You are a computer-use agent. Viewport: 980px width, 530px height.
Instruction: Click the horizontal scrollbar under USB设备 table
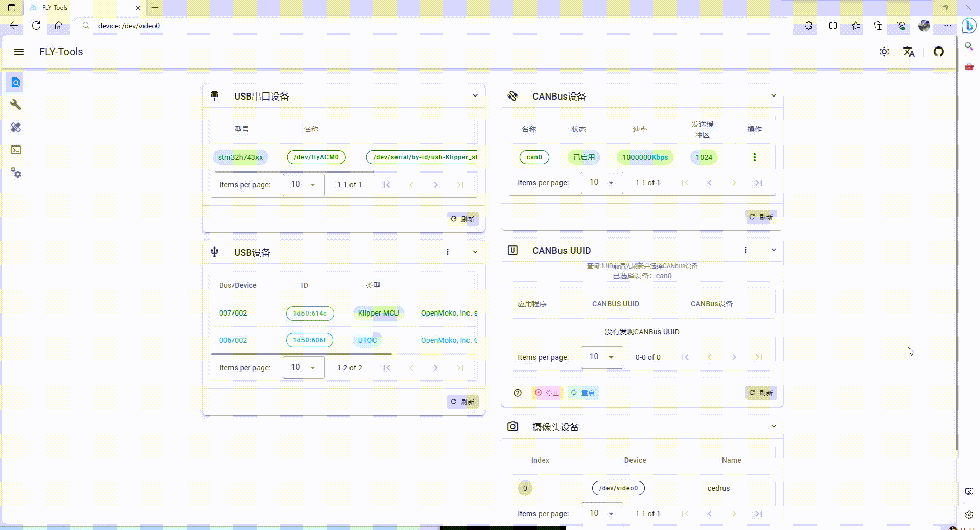coord(301,354)
